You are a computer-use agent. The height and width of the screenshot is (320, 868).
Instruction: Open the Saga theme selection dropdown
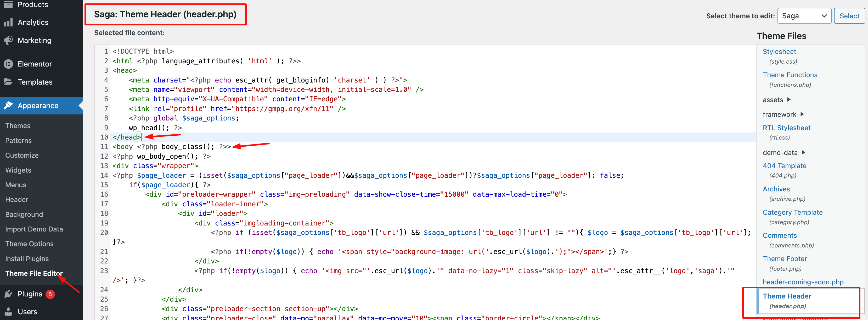(804, 16)
